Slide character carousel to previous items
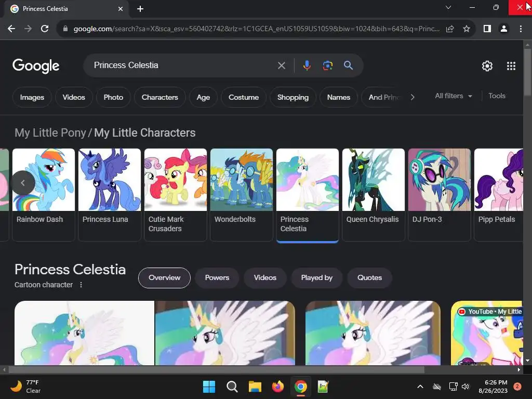This screenshot has width=532, height=399. point(23,183)
